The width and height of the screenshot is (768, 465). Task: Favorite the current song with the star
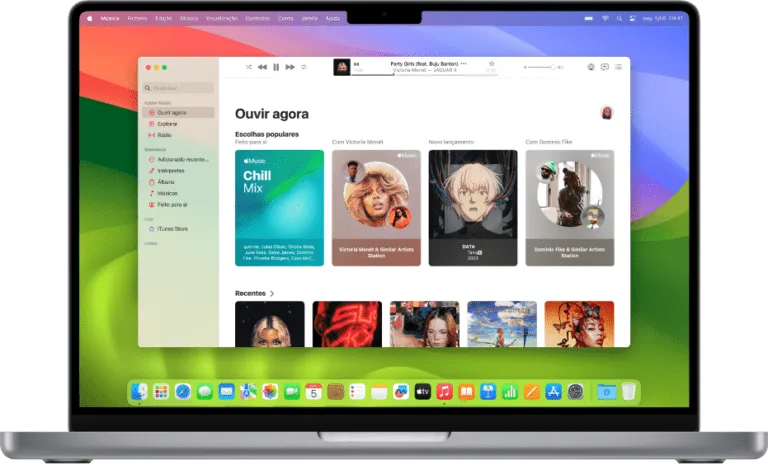(491, 64)
